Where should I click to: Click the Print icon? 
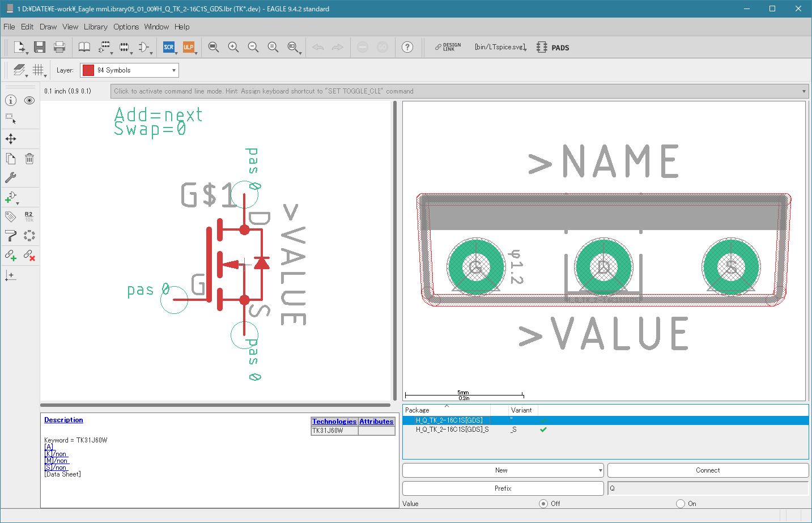(59, 47)
